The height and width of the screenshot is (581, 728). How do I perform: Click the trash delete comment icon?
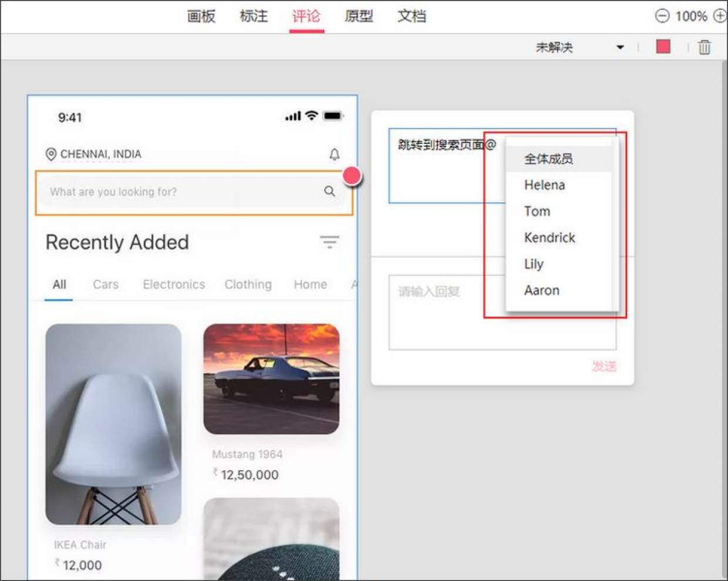705,47
